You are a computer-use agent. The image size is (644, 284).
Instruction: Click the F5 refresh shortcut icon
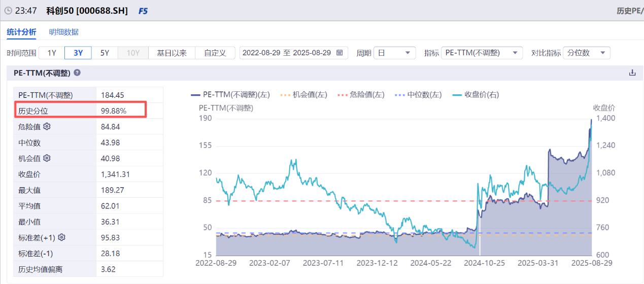click(x=143, y=11)
